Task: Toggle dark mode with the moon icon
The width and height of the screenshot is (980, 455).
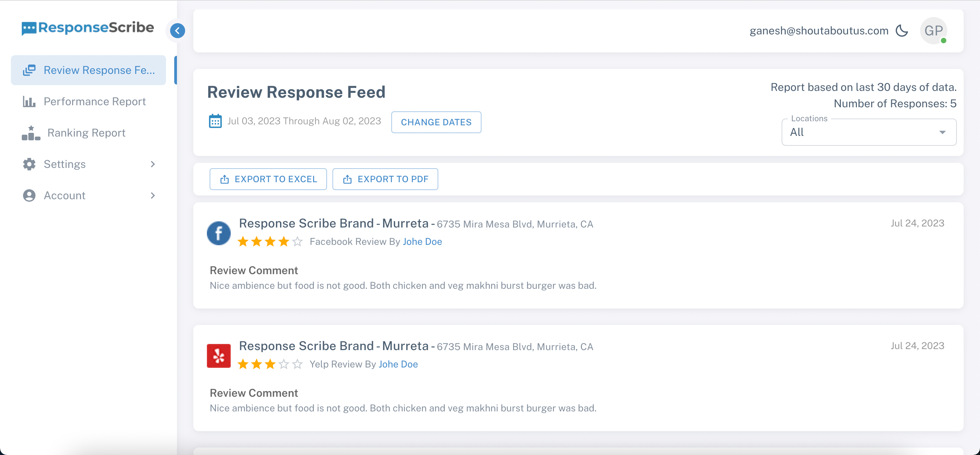Action: (x=902, y=30)
